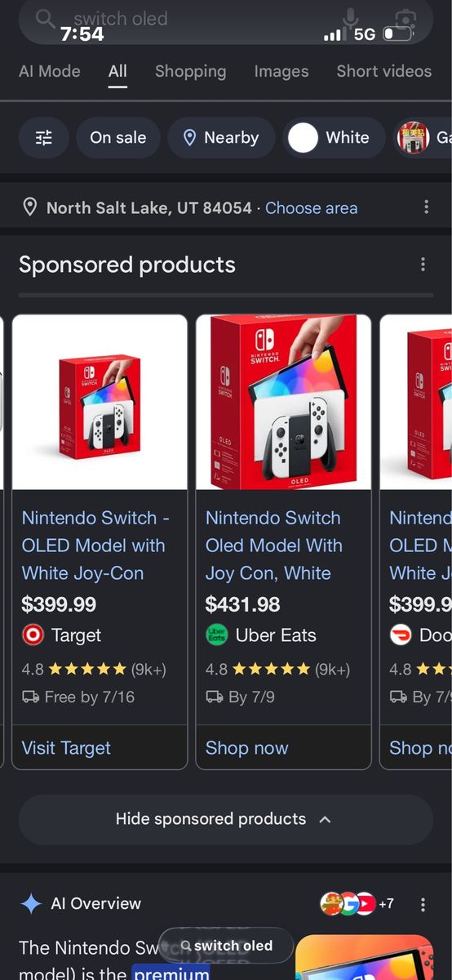Click Shop now under Uber Eats listing

247,748
